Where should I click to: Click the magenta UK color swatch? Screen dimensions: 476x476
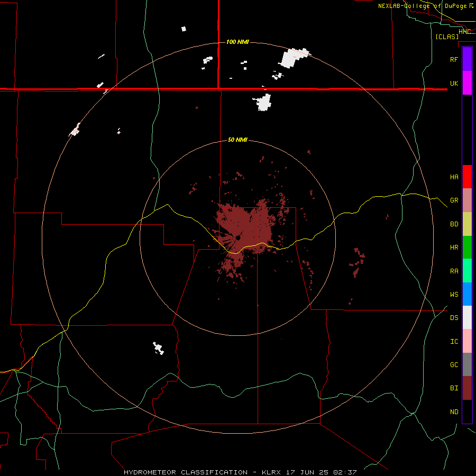pyautogui.click(x=467, y=83)
